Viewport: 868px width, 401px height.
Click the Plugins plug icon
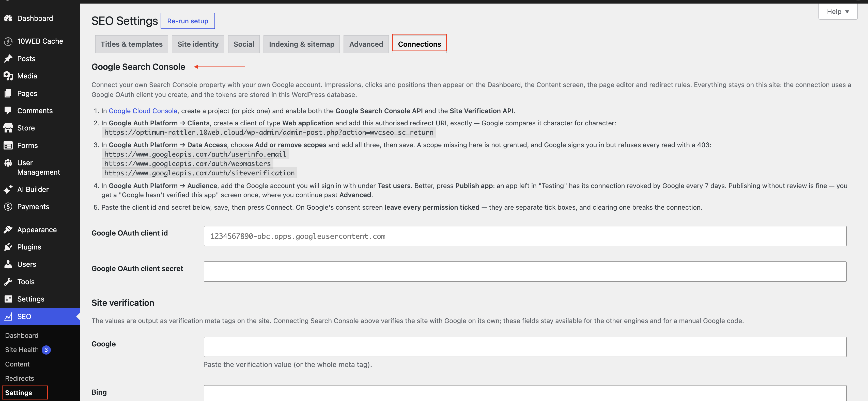pos(8,247)
